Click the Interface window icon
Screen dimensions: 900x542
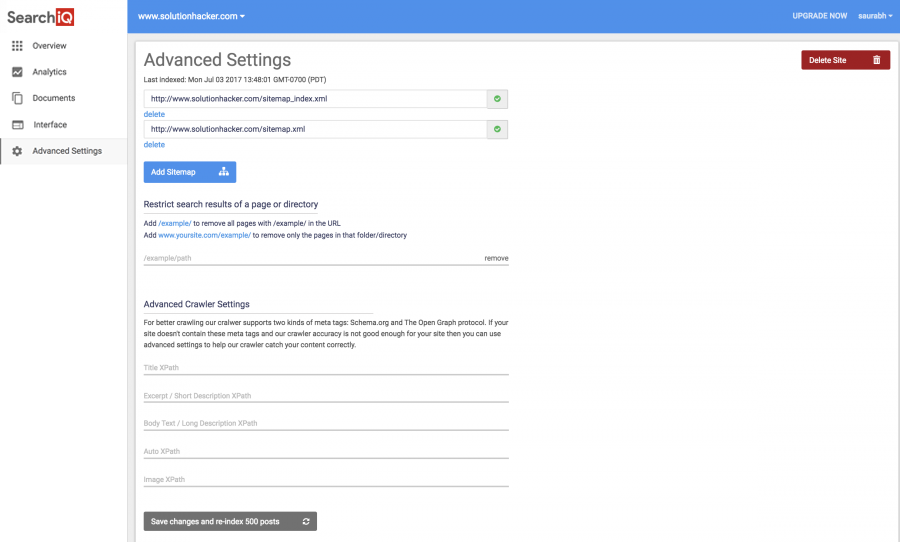pos(17,125)
